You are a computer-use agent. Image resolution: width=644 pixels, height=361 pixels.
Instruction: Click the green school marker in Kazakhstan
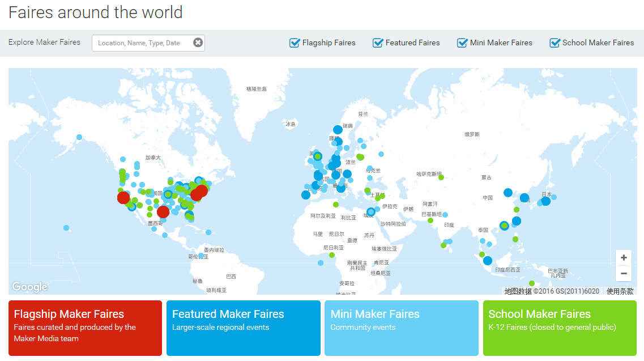tap(441, 177)
